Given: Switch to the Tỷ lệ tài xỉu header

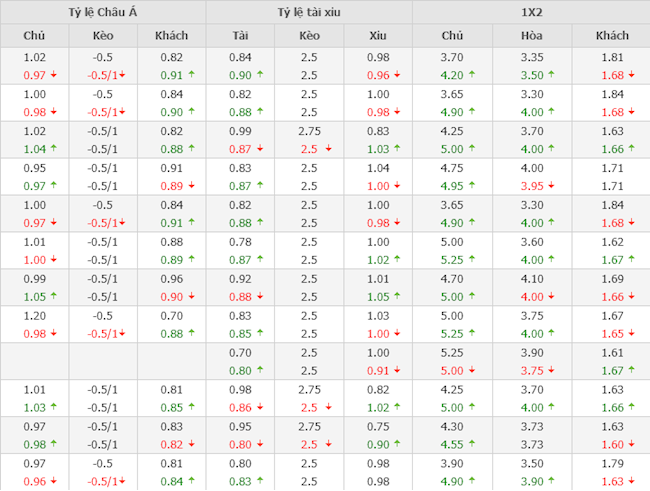Looking at the screenshot, I should point(308,12).
